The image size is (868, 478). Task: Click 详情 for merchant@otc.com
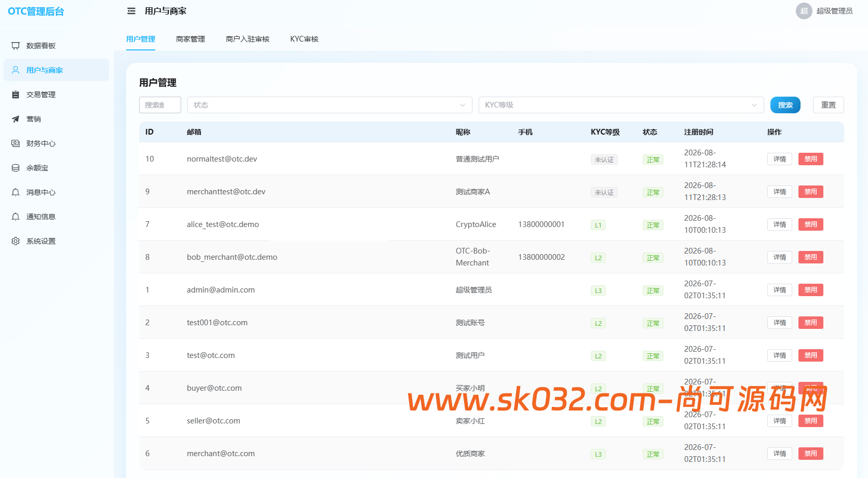point(780,454)
